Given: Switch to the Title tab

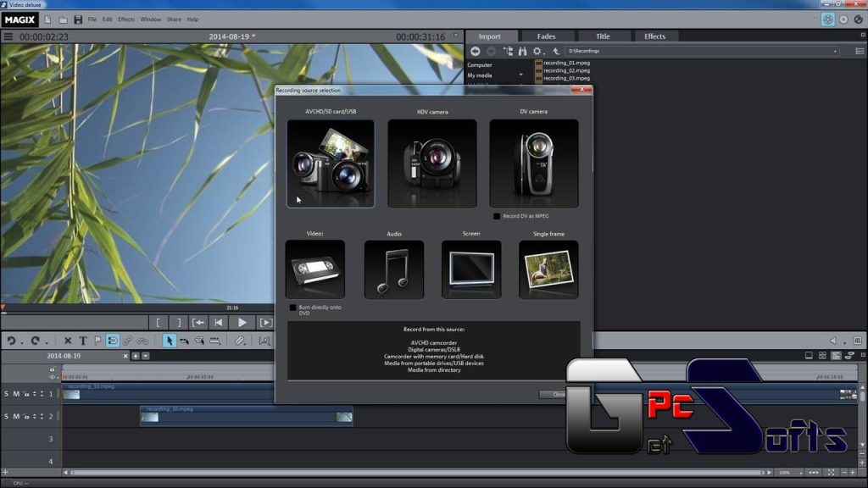Looking at the screenshot, I should tap(603, 36).
